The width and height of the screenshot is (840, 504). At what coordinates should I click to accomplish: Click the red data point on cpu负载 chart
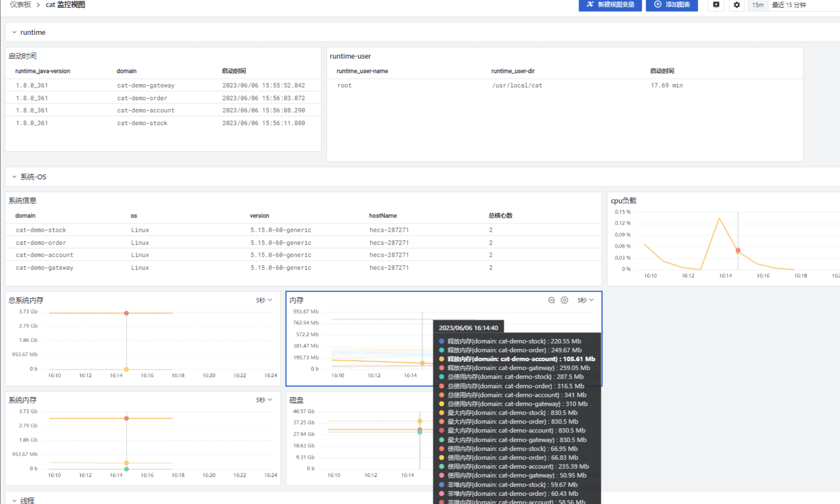pyautogui.click(x=738, y=250)
